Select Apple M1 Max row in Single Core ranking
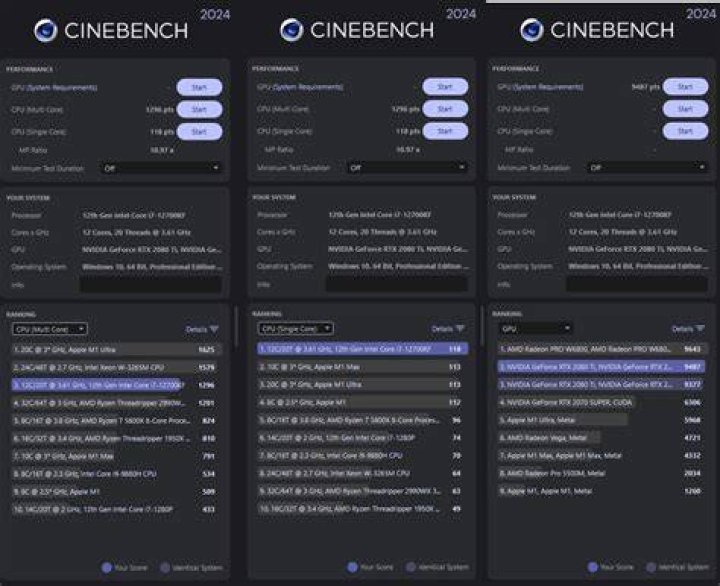Viewport: 720px width, 586px height. pyautogui.click(x=363, y=367)
